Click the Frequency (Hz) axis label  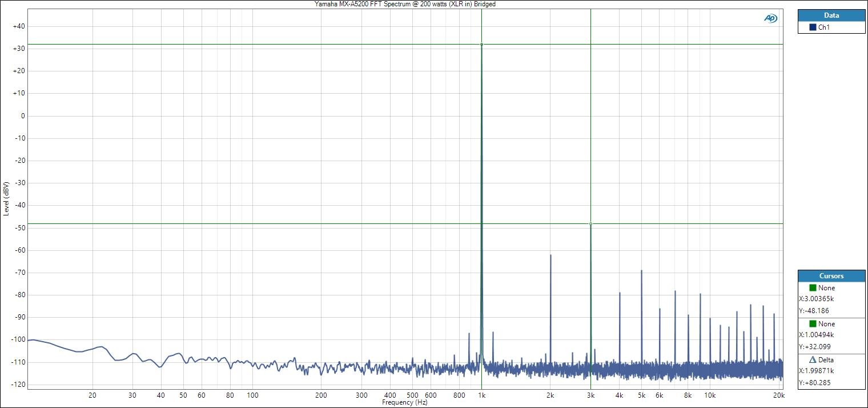tap(405, 403)
